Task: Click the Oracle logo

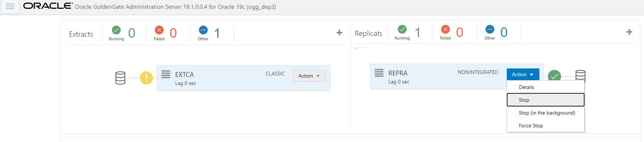Action: (x=48, y=6)
